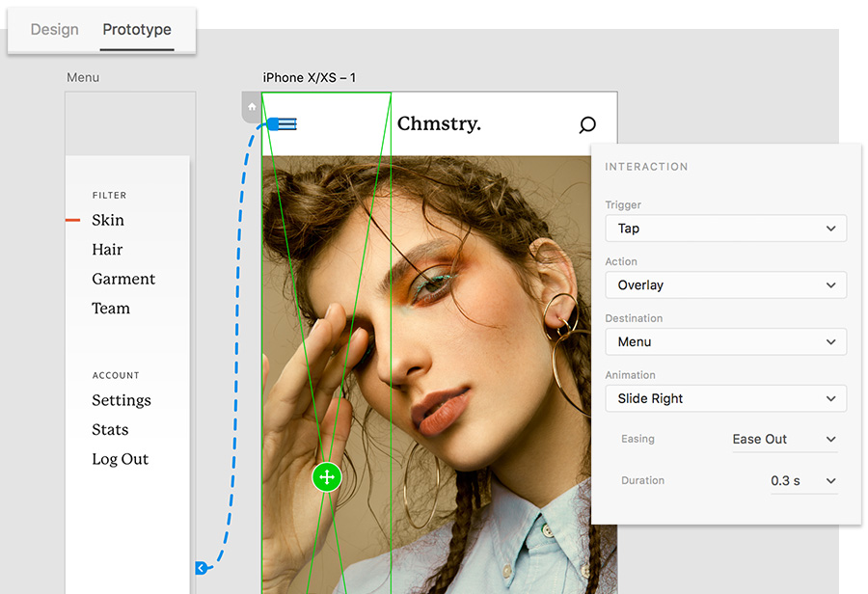This screenshot has width=868, height=594.
Task: Click the search magnifier icon
Action: [586, 124]
